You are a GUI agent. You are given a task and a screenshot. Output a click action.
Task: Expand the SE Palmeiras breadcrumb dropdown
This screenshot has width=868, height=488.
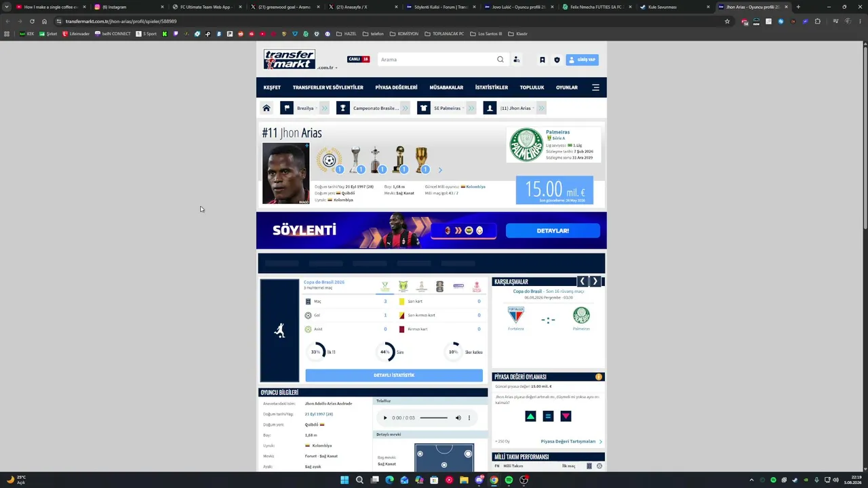[471, 108]
